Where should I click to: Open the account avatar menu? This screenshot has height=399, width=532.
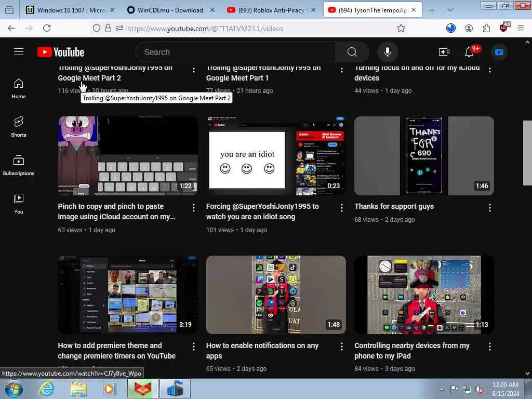499,52
